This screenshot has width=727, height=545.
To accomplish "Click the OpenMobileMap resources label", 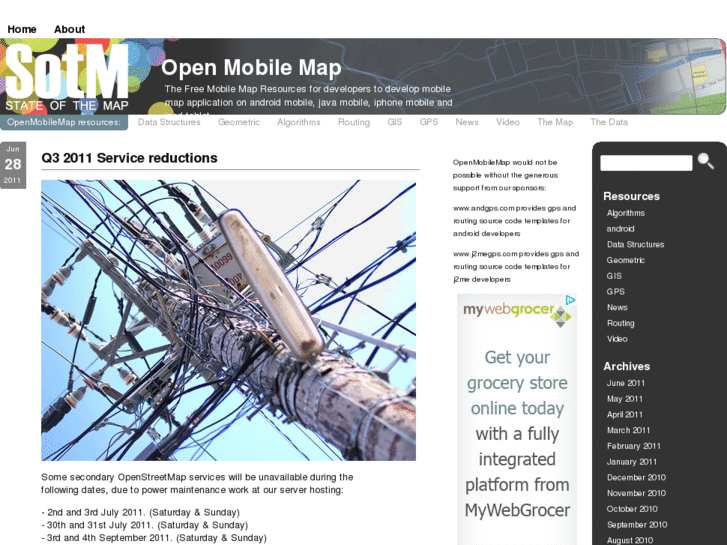I will (x=64, y=122).
